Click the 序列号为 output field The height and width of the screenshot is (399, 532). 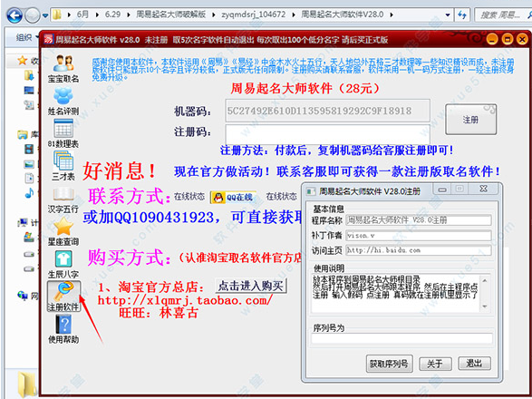pyautogui.click(x=401, y=338)
